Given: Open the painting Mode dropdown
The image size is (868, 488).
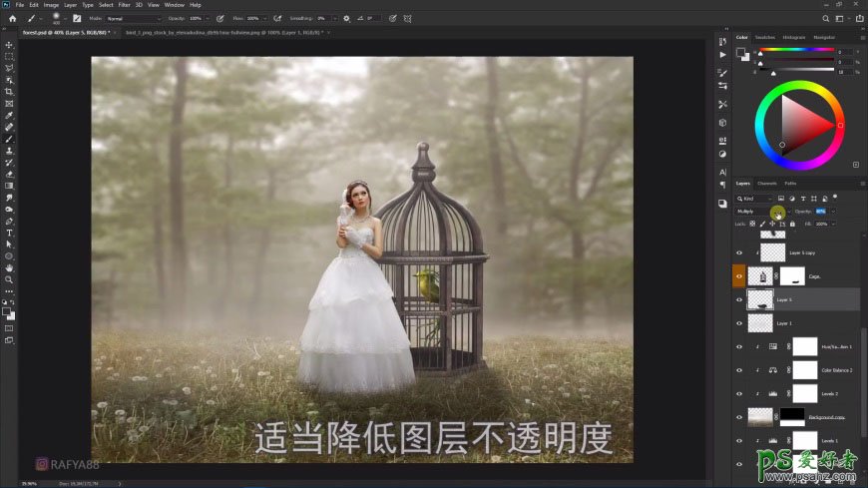Looking at the screenshot, I should point(133,18).
